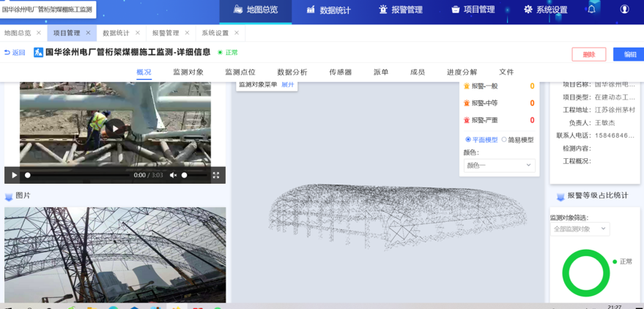Switch to the 地图总览 page tab
This screenshot has width=644, height=309.
tap(18, 33)
